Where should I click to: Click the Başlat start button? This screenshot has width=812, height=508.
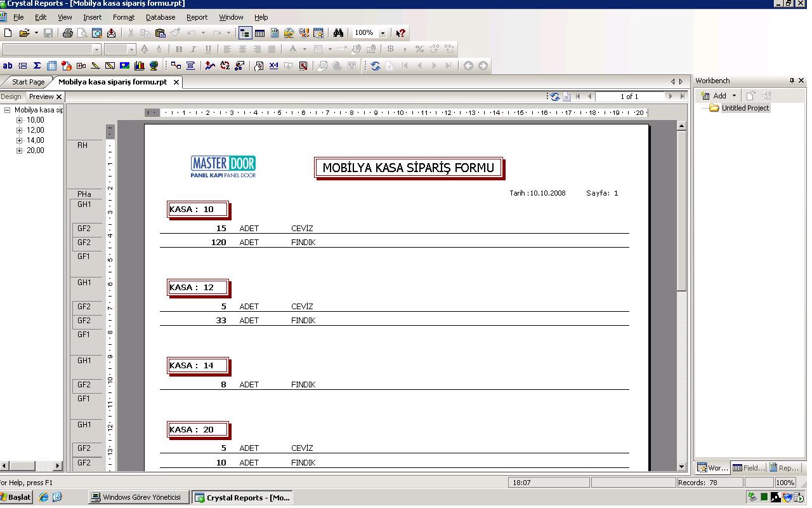click(x=16, y=497)
